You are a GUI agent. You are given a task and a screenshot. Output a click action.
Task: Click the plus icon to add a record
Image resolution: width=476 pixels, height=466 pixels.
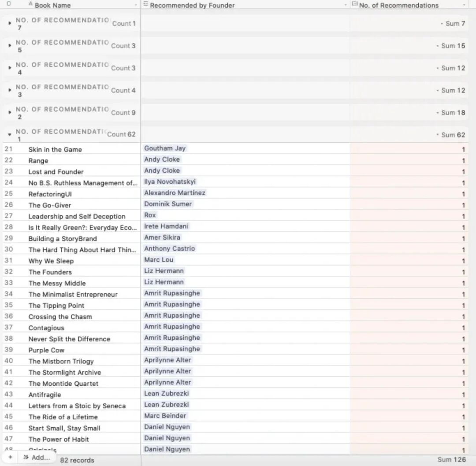tap(10, 457)
